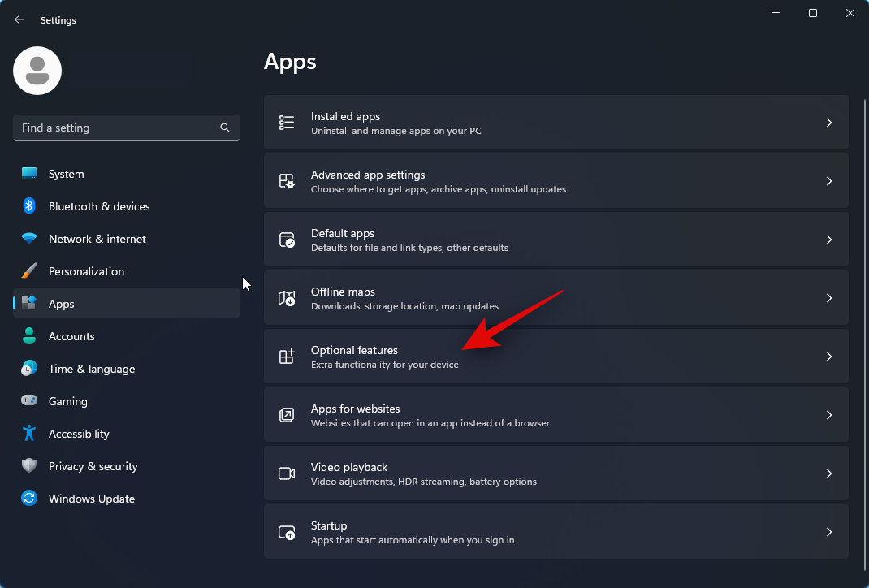Expand the Startup row chevron

point(829,531)
